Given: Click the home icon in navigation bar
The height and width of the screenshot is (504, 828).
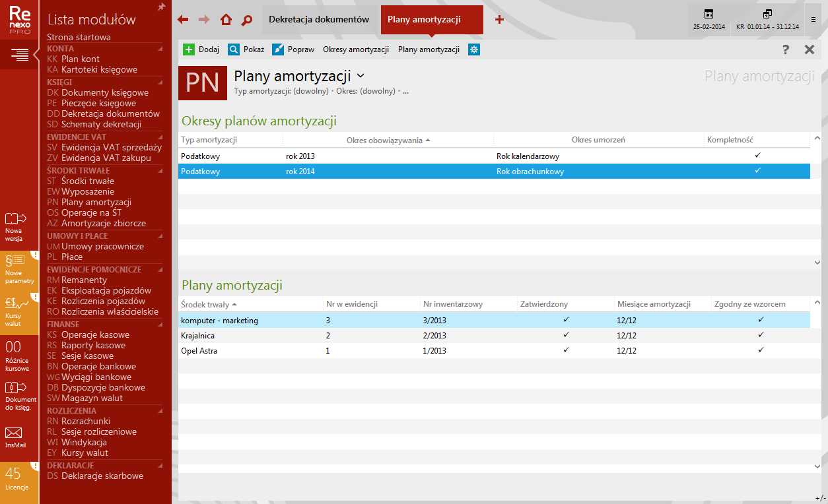Looking at the screenshot, I should 226,20.
